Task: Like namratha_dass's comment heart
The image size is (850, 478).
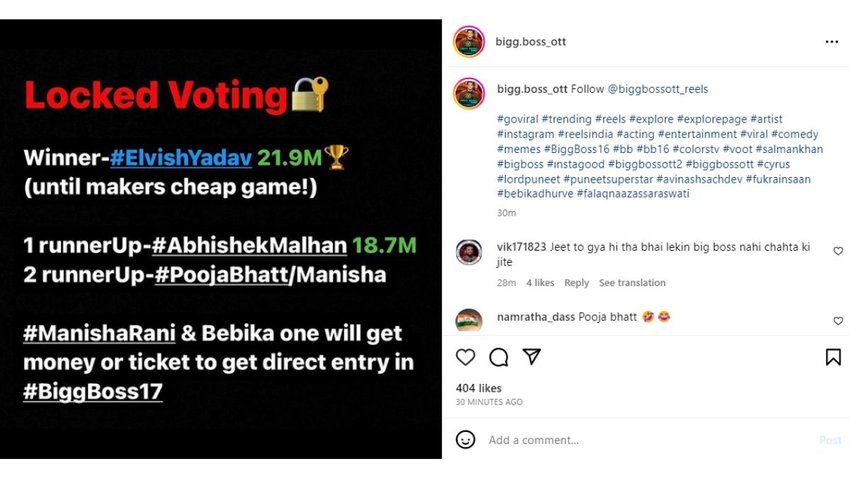Action: coord(838,321)
